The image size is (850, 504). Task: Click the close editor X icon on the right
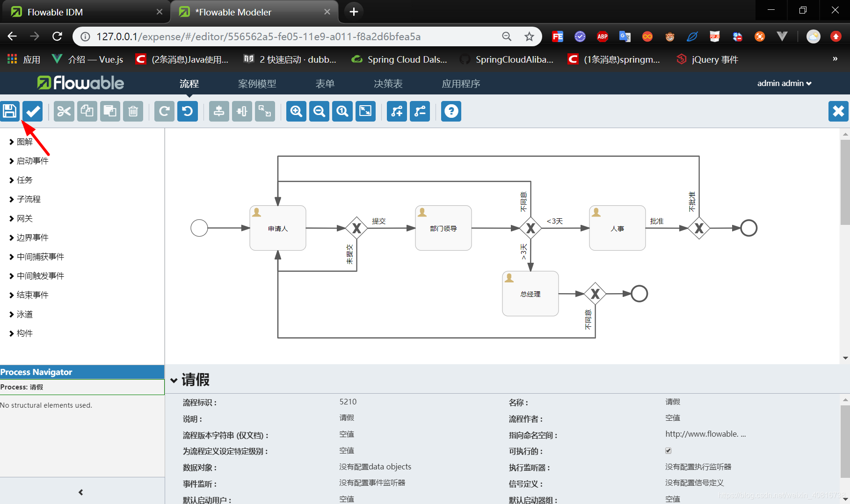(838, 111)
